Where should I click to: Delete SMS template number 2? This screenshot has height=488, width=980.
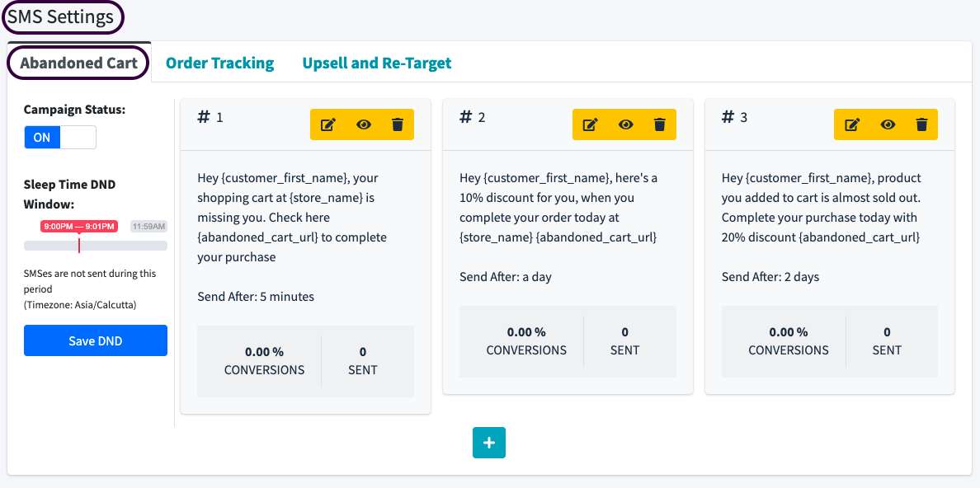[x=659, y=124]
